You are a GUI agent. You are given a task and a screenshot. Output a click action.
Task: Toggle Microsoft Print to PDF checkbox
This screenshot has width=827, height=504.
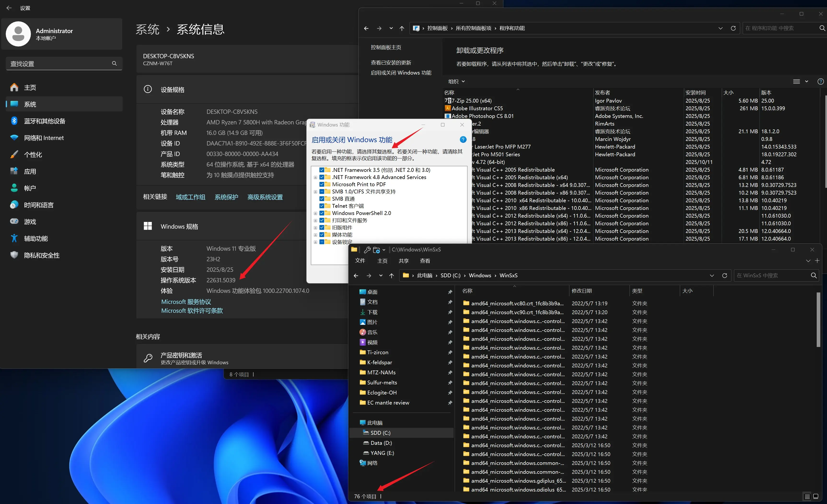[x=322, y=184]
